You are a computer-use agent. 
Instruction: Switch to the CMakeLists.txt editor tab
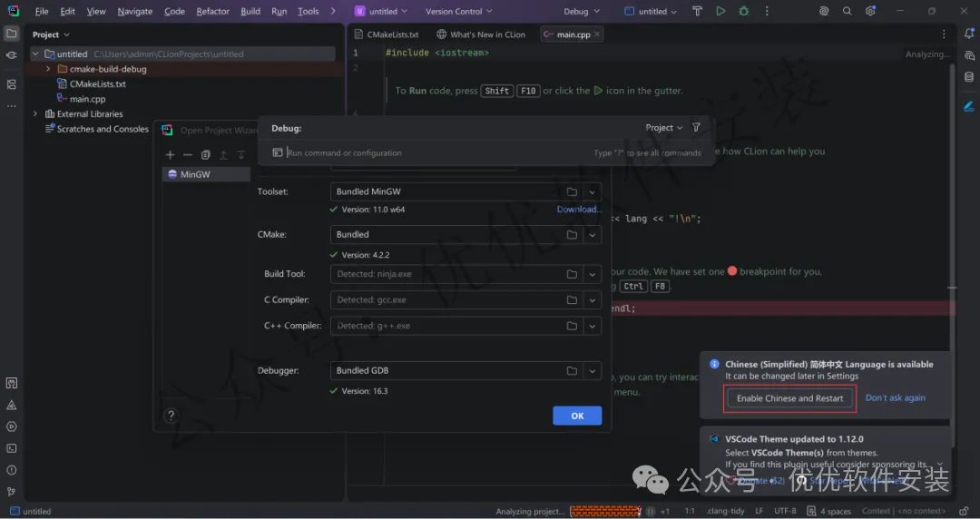[387, 34]
